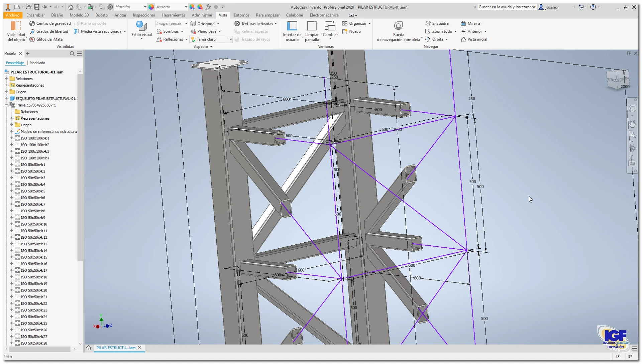Select the Órbita tool

[434, 39]
